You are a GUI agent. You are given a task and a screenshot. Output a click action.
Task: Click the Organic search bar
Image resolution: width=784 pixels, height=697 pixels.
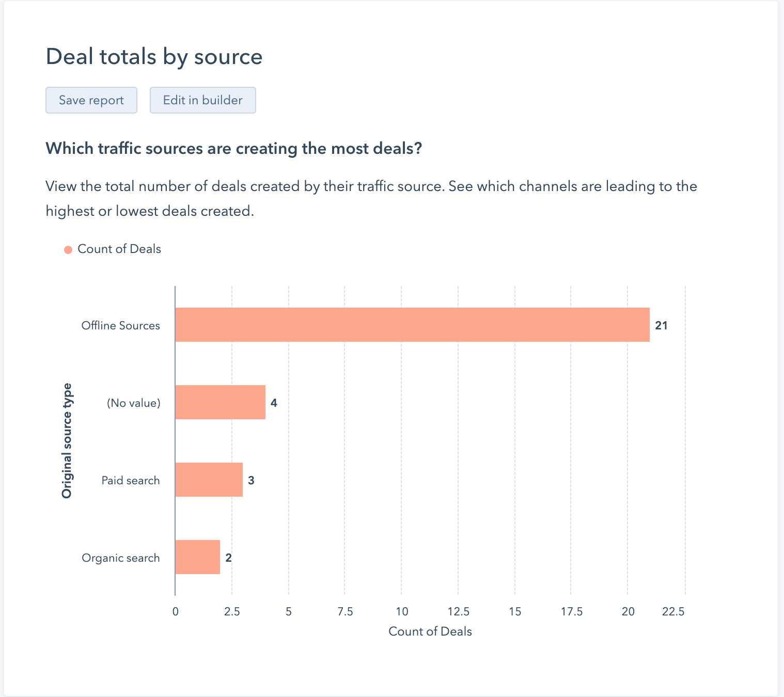coord(197,557)
